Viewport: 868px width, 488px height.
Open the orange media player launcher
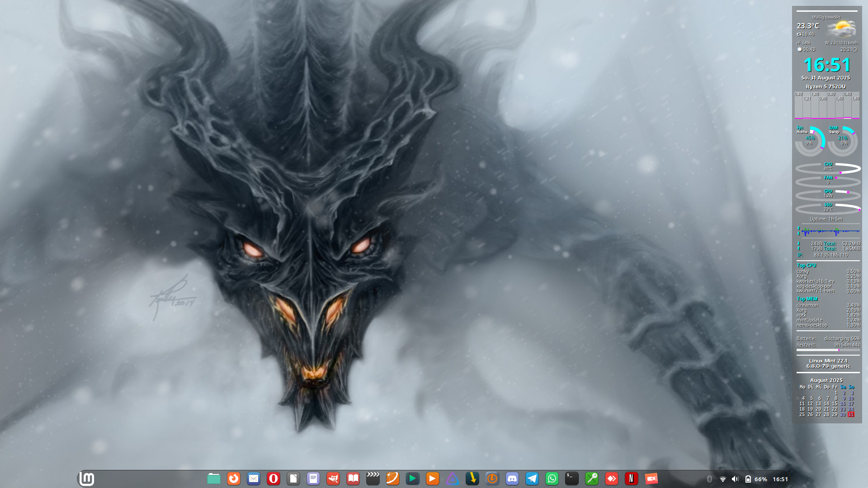433,479
